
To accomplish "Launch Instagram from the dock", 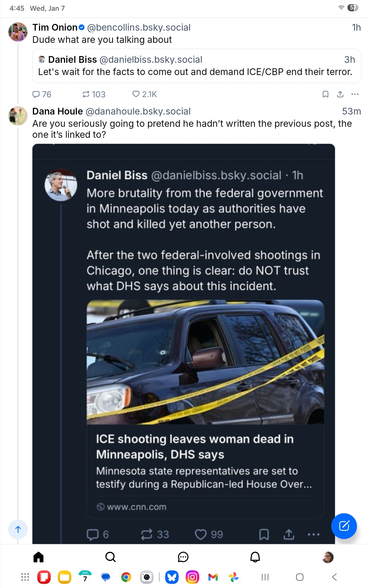I will [x=192, y=577].
